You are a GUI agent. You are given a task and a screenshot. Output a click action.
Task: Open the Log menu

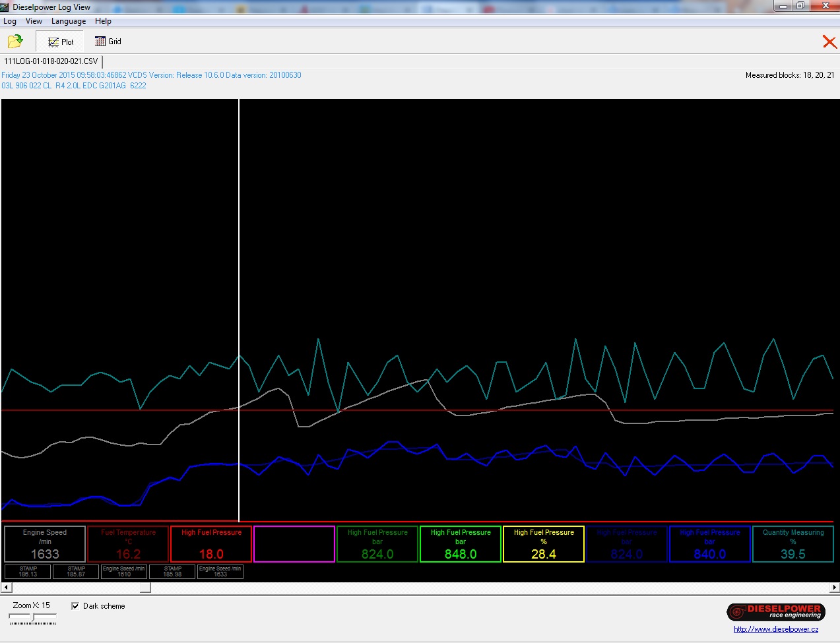10,21
